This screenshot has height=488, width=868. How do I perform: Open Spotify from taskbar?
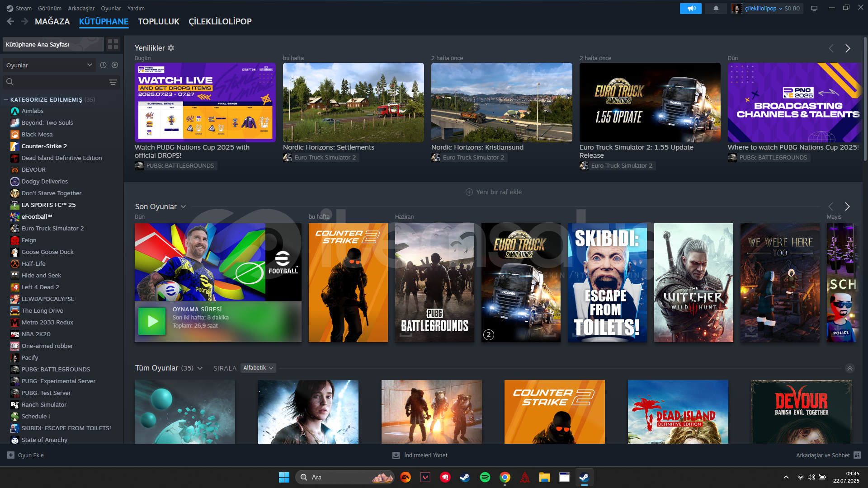(x=485, y=477)
